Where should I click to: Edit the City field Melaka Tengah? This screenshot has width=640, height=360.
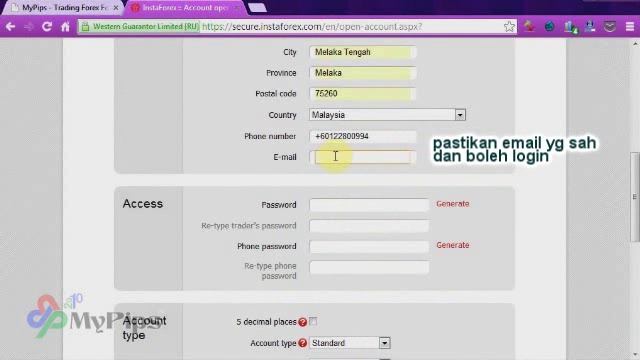coord(363,52)
